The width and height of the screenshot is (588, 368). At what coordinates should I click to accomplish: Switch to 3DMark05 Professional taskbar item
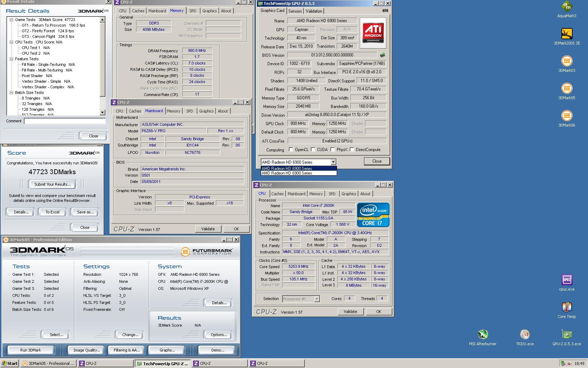[48, 363]
